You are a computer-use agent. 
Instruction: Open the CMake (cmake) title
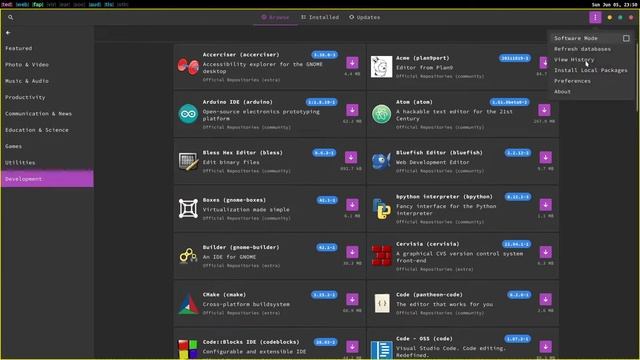coord(224,295)
